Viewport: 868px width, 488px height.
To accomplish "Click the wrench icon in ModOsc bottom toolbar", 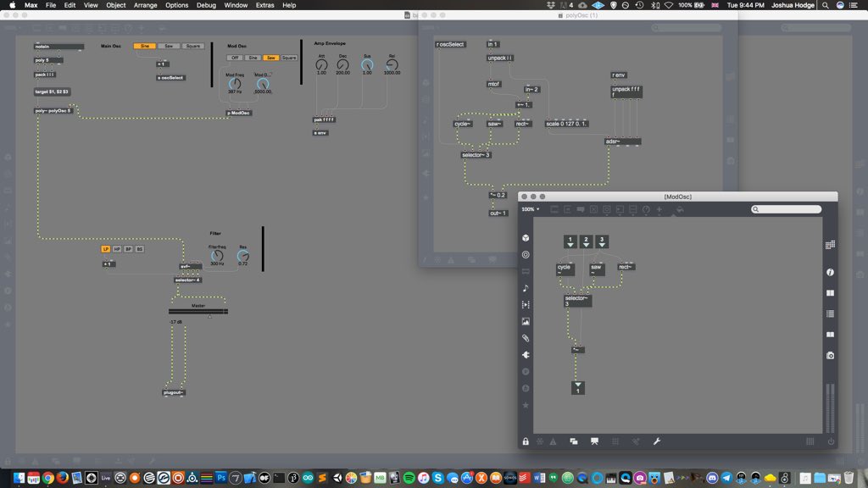I will click(657, 441).
